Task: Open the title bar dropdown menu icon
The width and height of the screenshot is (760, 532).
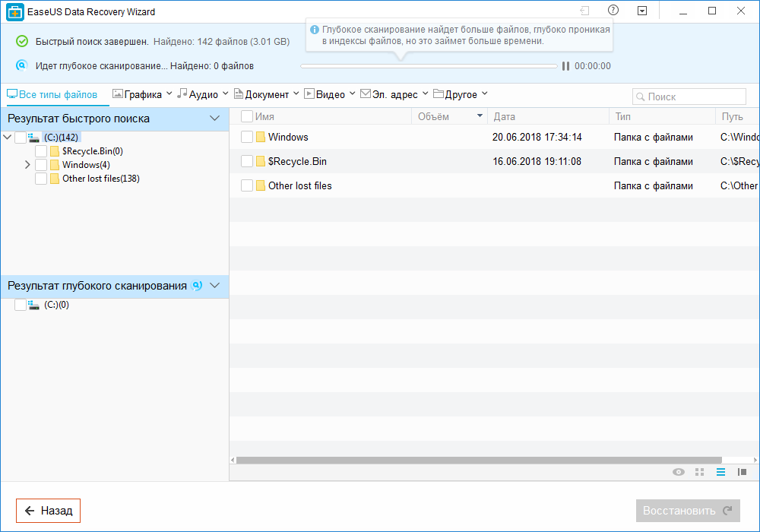Action: [x=642, y=11]
